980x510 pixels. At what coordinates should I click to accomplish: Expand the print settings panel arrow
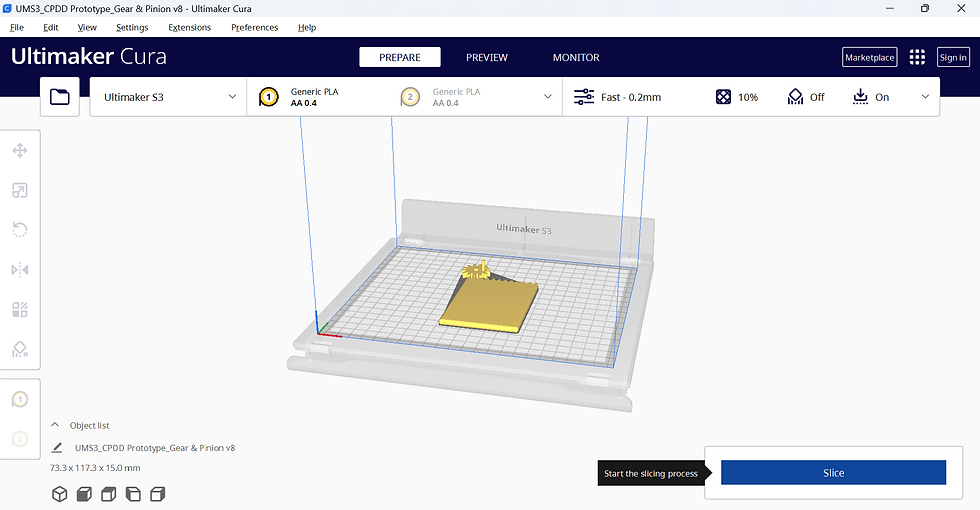[x=925, y=97]
